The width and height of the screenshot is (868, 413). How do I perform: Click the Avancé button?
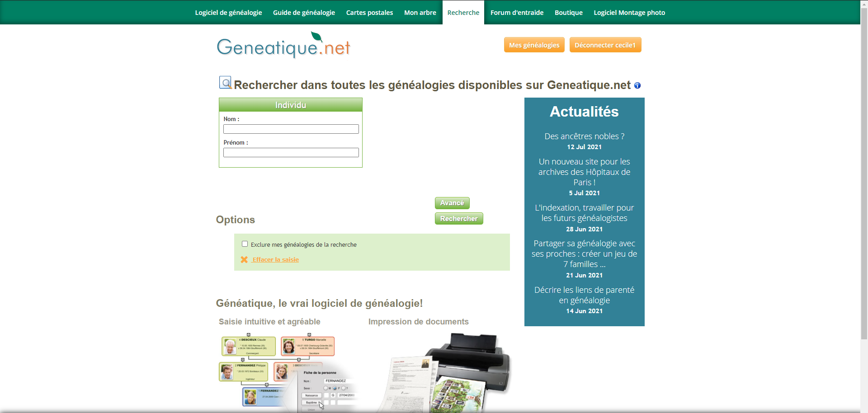(x=452, y=203)
